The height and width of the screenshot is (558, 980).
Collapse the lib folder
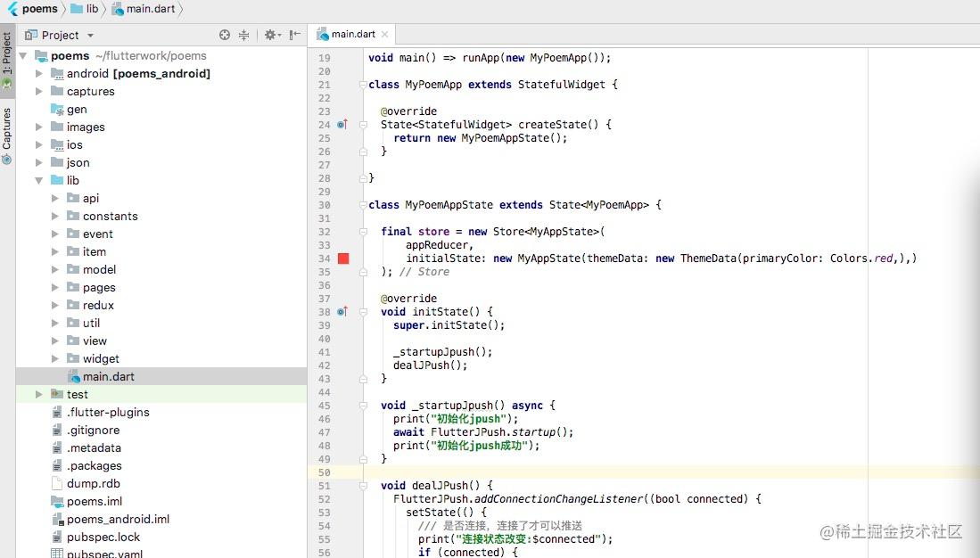tap(38, 180)
